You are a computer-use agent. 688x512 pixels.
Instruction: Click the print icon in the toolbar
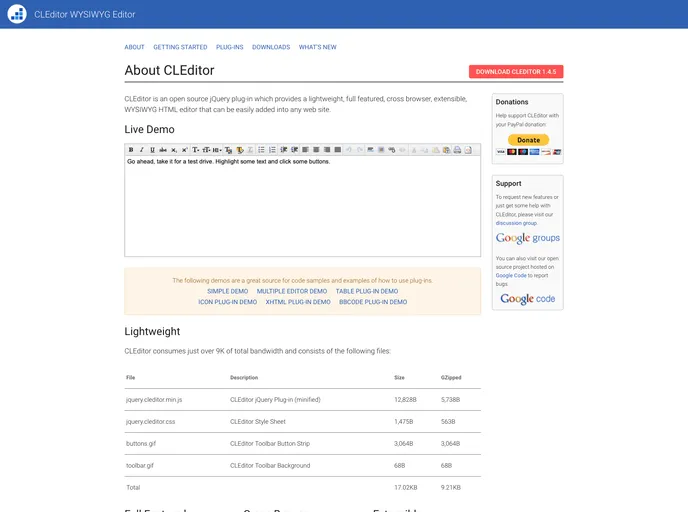coord(457,150)
